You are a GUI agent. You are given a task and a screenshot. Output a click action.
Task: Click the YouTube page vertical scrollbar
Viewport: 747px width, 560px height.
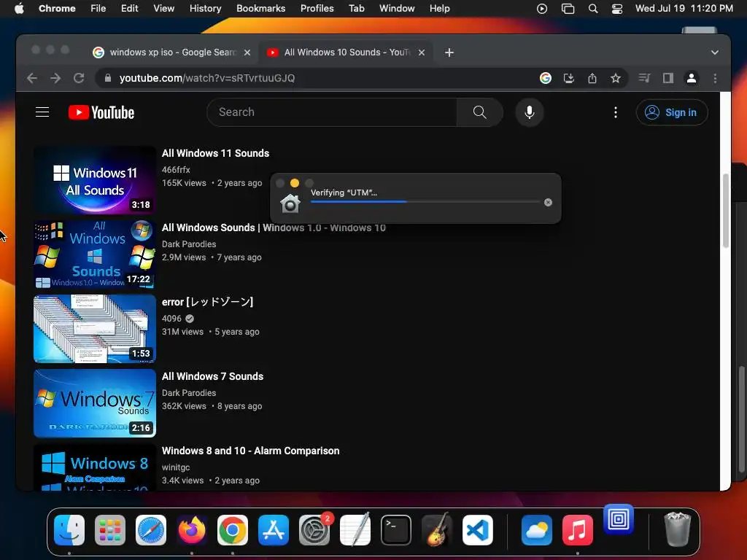725,211
